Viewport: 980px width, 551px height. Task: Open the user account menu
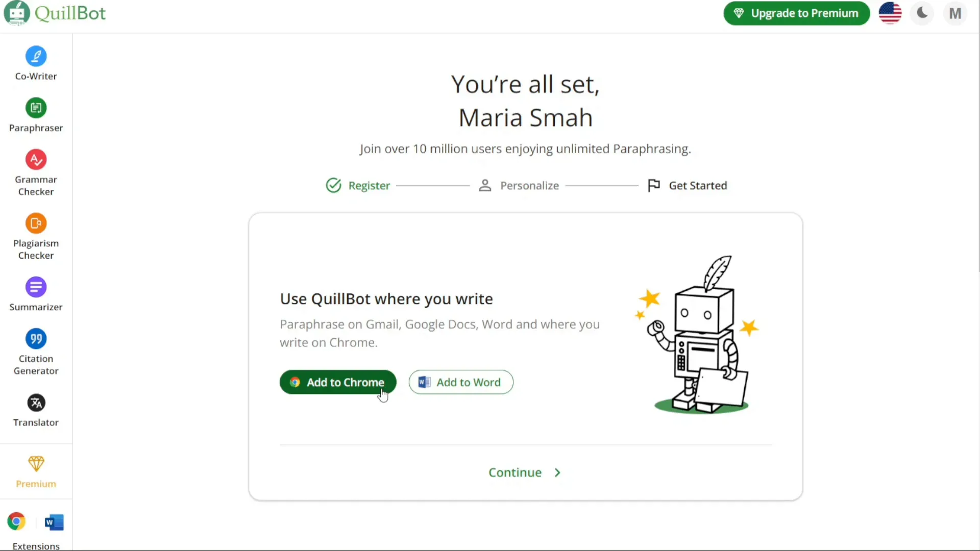pos(955,13)
